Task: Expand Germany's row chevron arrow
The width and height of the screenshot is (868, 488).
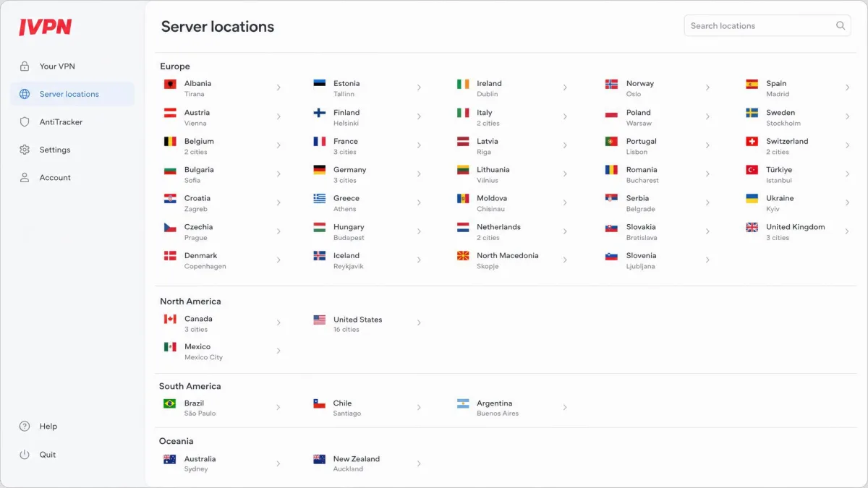Action: [x=419, y=174]
